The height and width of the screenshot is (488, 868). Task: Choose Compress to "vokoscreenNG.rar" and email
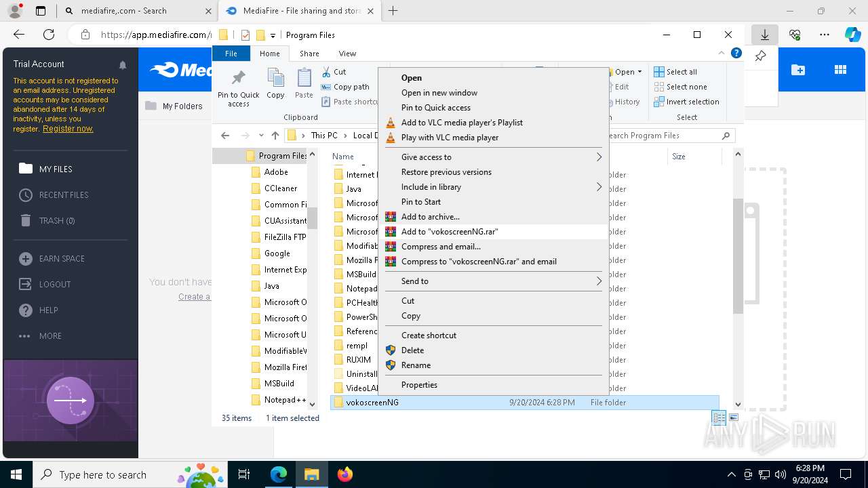[493, 262]
